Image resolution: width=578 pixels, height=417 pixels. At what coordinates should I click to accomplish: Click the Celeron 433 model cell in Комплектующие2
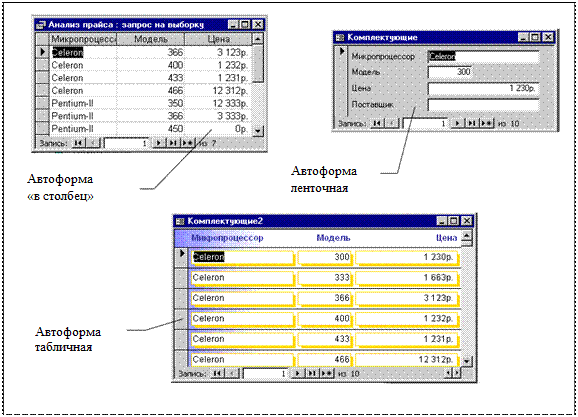[325, 340]
